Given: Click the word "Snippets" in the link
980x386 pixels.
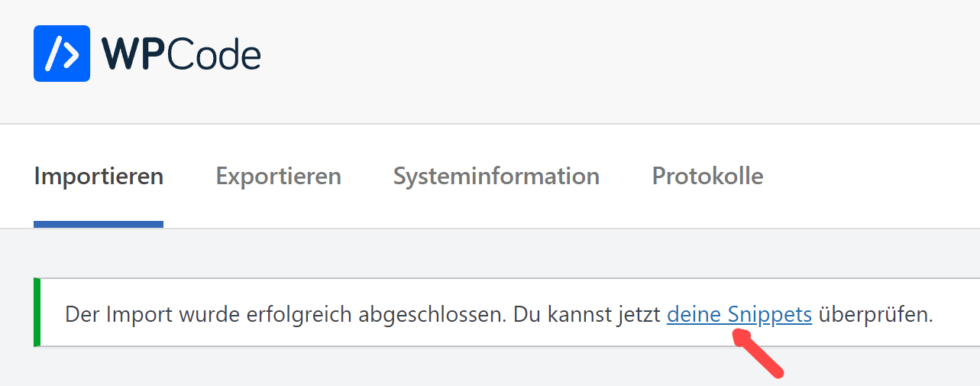Looking at the screenshot, I should click(769, 315).
